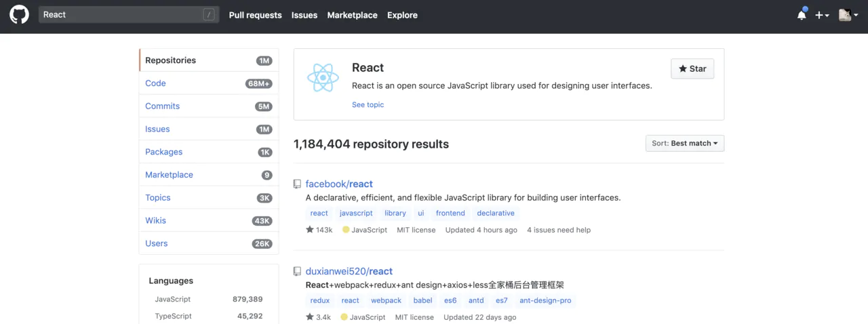Filter by TypeScript language in sidebar

[208, 316]
